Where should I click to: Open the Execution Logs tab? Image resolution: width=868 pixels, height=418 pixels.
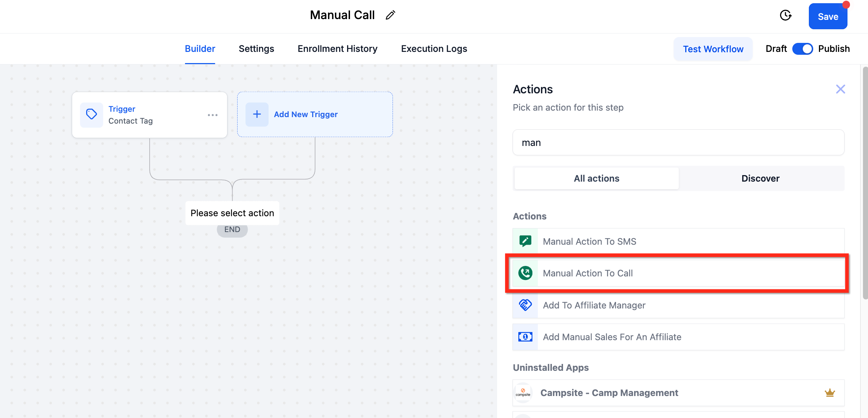[x=434, y=49]
